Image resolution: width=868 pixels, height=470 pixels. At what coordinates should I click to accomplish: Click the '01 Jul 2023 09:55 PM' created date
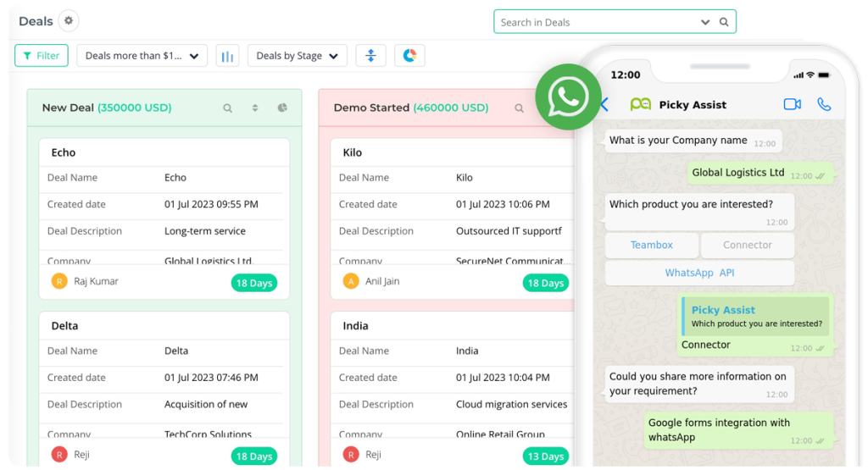coord(211,205)
